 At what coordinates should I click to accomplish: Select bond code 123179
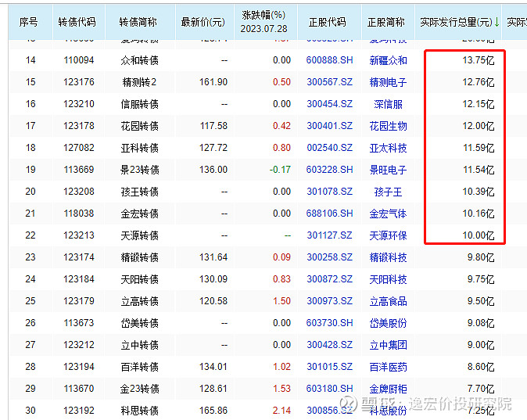point(79,301)
